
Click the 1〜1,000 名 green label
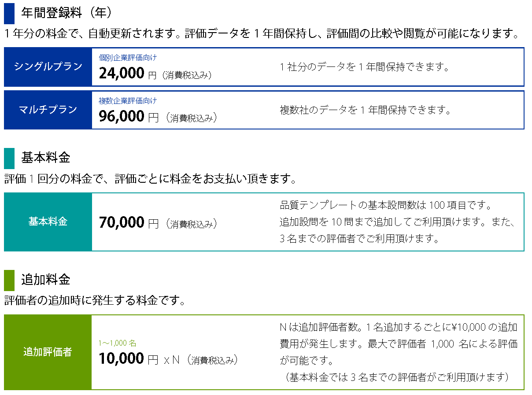pyautogui.click(x=117, y=343)
